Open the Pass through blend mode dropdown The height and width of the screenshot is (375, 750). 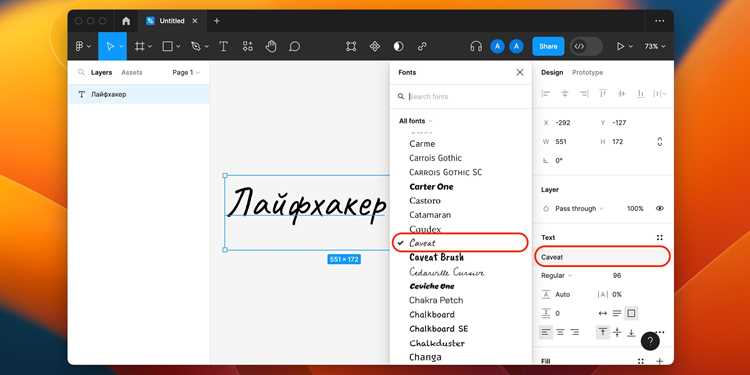pyautogui.click(x=579, y=209)
